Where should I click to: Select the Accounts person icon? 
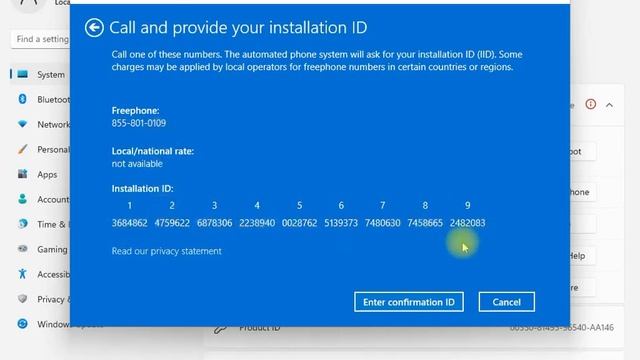(x=22, y=199)
